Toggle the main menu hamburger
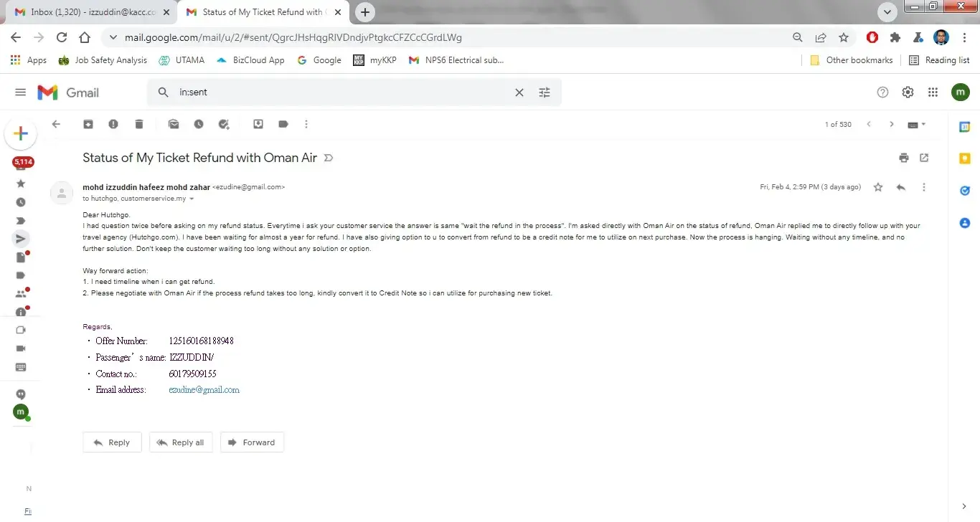 21,92
